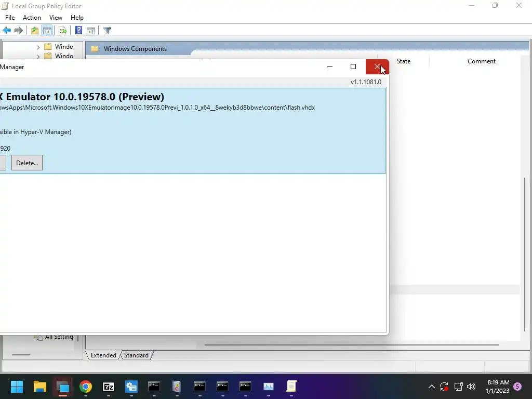The width and height of the screenshot is (532, 399).
Task: Open the Action menu
Action: coord(32,18)
